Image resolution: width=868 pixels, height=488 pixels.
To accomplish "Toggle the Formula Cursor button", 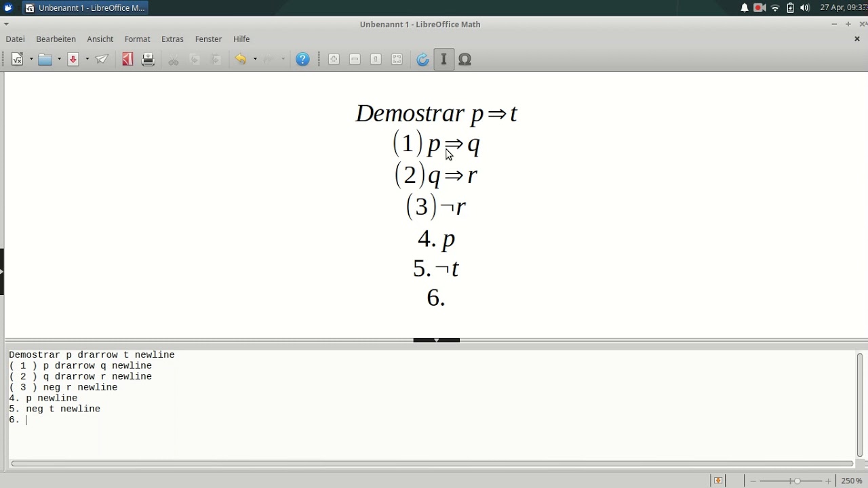I will (443, 60).
